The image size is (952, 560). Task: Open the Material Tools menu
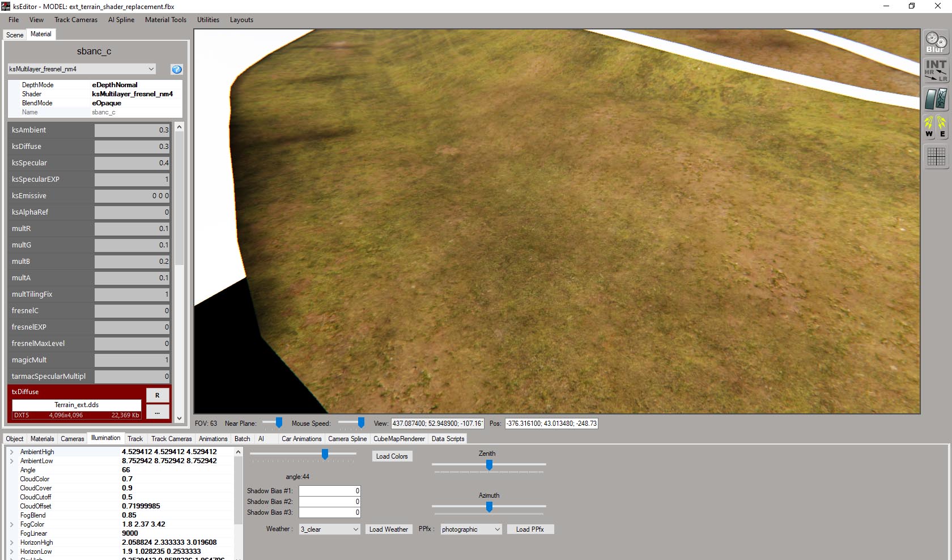pos(165,20)
